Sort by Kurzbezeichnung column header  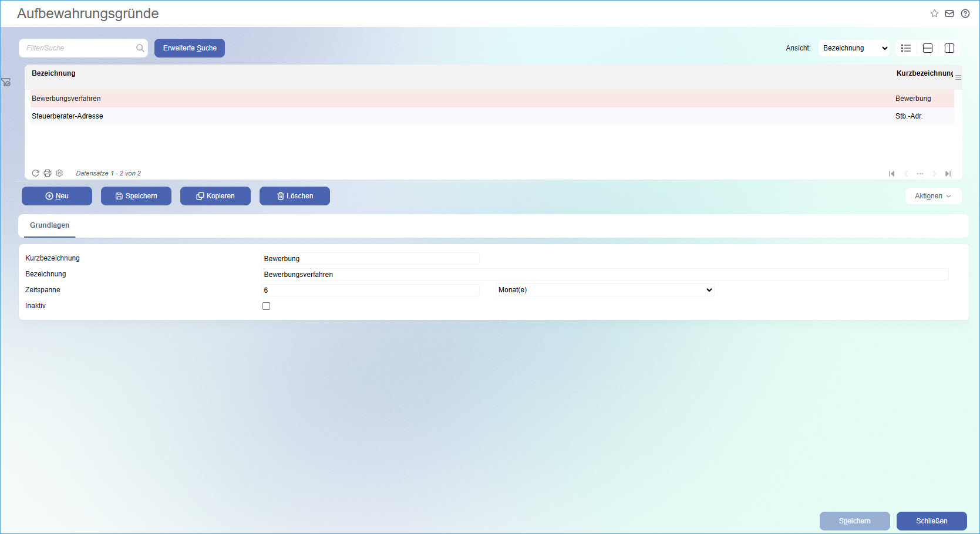(x=925, y=73)
